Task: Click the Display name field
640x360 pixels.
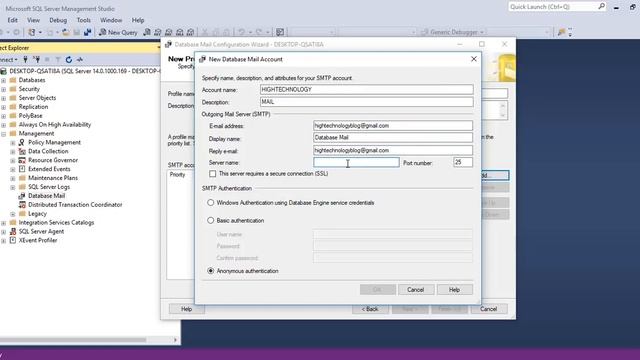Action: [393, 138]
